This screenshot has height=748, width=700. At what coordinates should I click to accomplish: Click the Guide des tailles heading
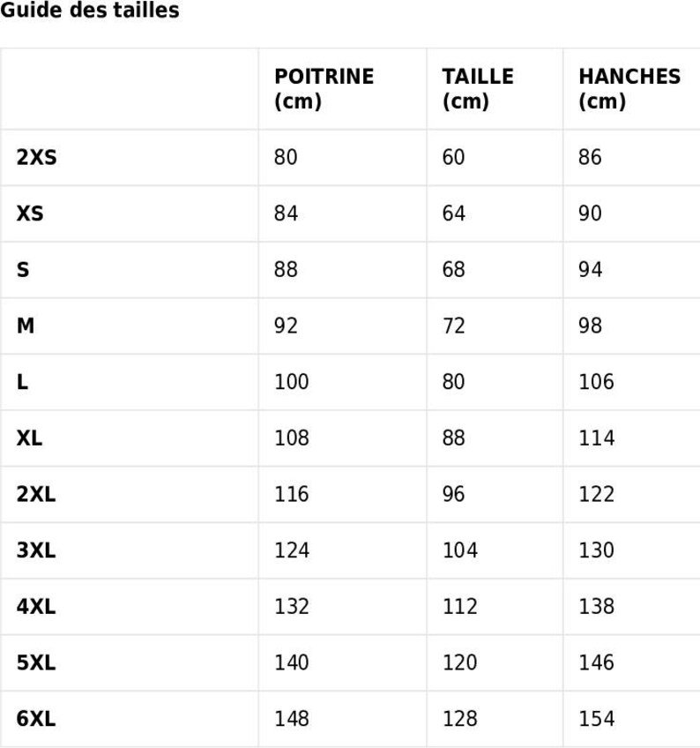90,11
